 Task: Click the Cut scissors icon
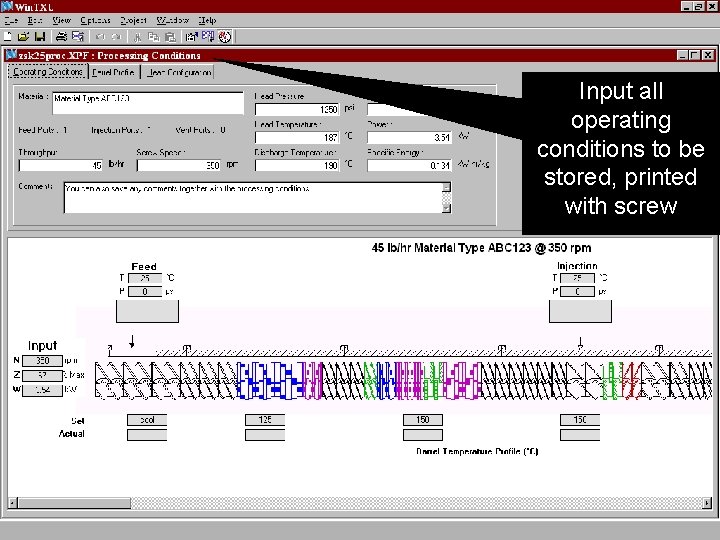[x=137, y=37]
